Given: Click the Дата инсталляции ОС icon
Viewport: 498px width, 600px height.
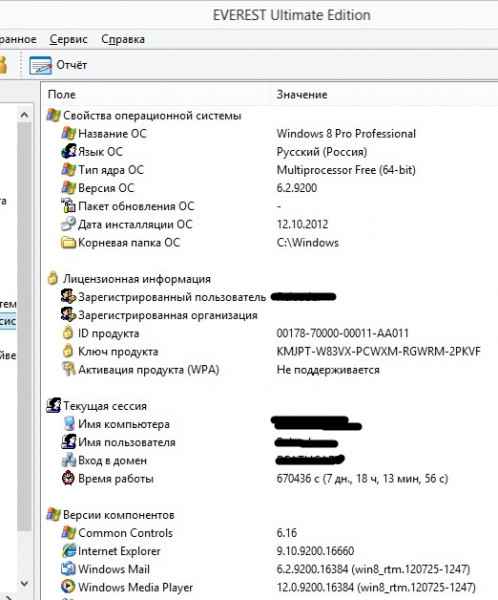Looking at the screenshot, I should pyautogui.click(x=69, y=224).
